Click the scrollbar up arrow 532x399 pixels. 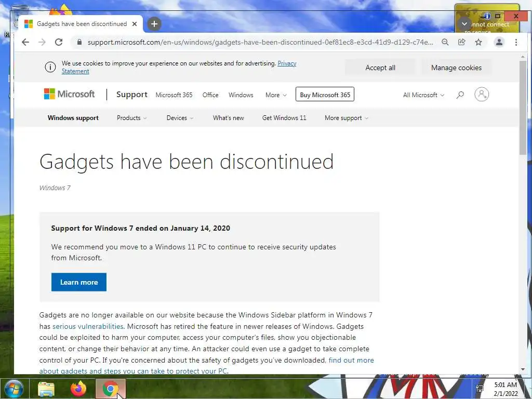coord(523,57)
